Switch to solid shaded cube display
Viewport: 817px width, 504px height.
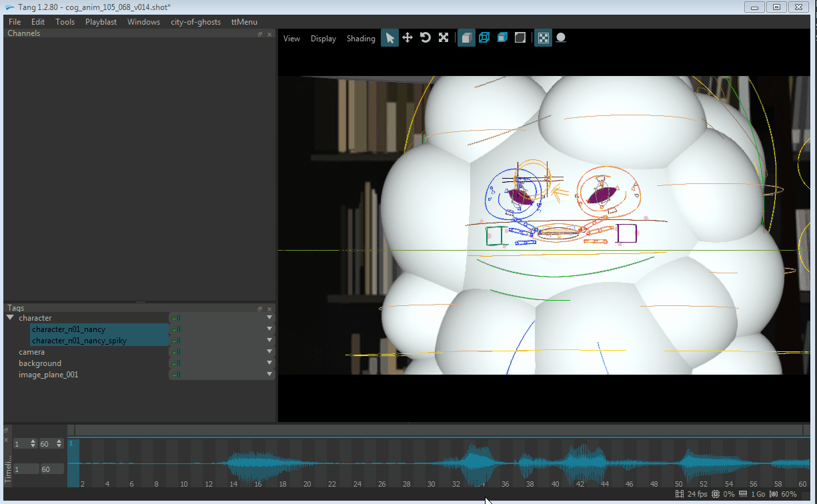pos(467,38)
